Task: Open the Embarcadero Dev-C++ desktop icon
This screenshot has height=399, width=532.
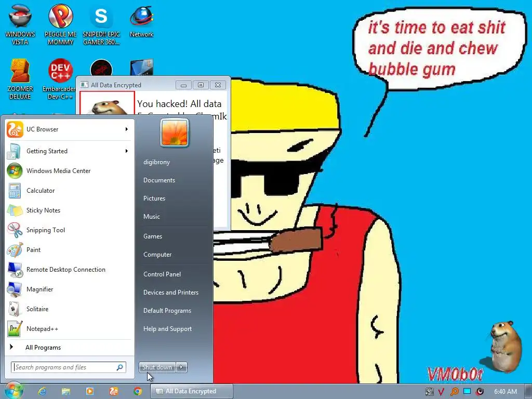Action: (x=60, y=79)
